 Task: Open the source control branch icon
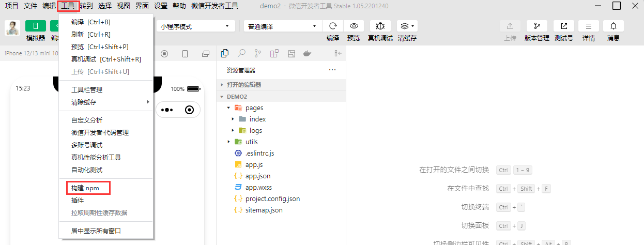pos(258,53)
